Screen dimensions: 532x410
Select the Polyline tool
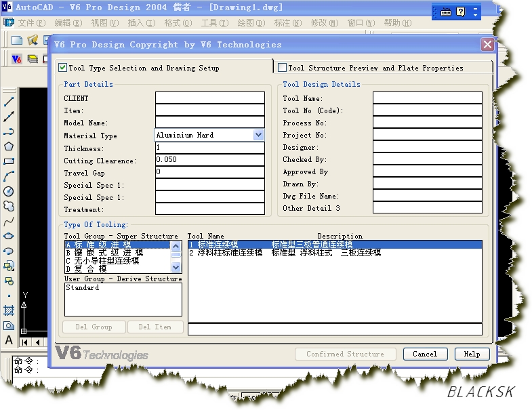pyautogui.click(x=9, y=131)
